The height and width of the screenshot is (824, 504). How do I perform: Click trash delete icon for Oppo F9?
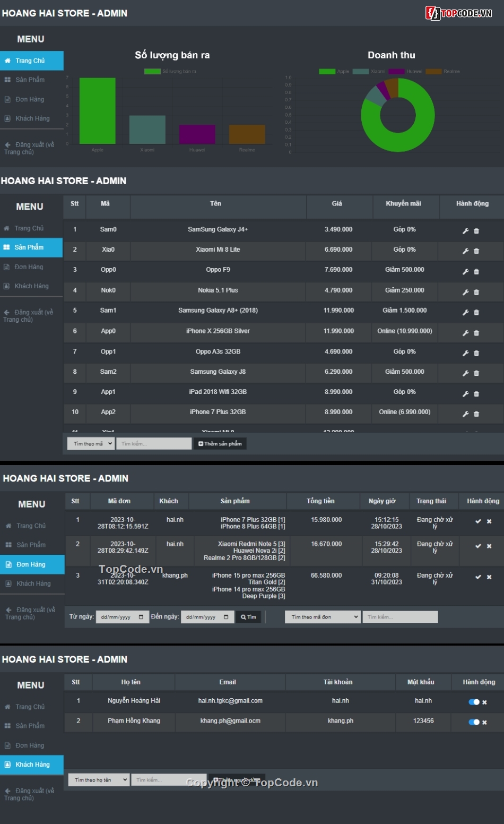click(476, 272)
